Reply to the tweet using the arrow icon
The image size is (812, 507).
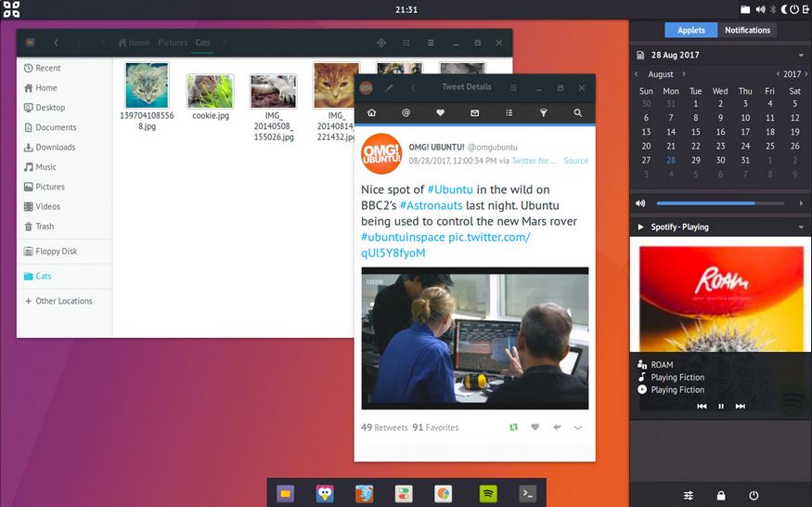point(557,427)
